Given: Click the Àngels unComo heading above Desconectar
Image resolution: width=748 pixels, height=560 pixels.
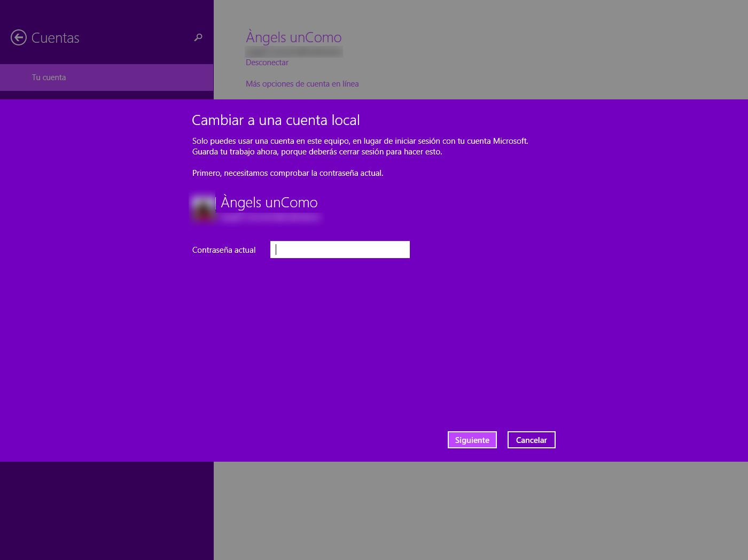Looking at the screenshot, I should pos(293,37).
